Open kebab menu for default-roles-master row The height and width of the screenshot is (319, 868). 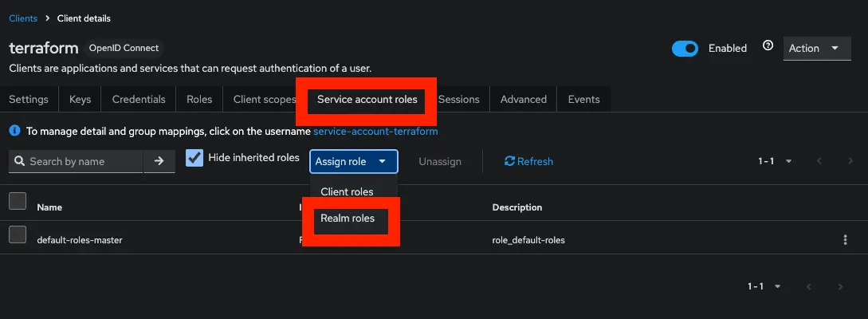click(845, 240)
